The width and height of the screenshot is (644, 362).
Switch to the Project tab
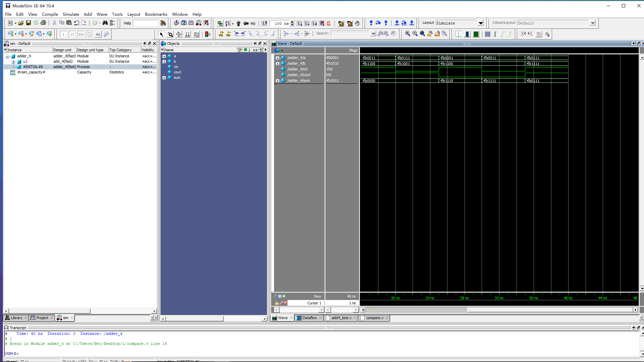tap(42, 318)
